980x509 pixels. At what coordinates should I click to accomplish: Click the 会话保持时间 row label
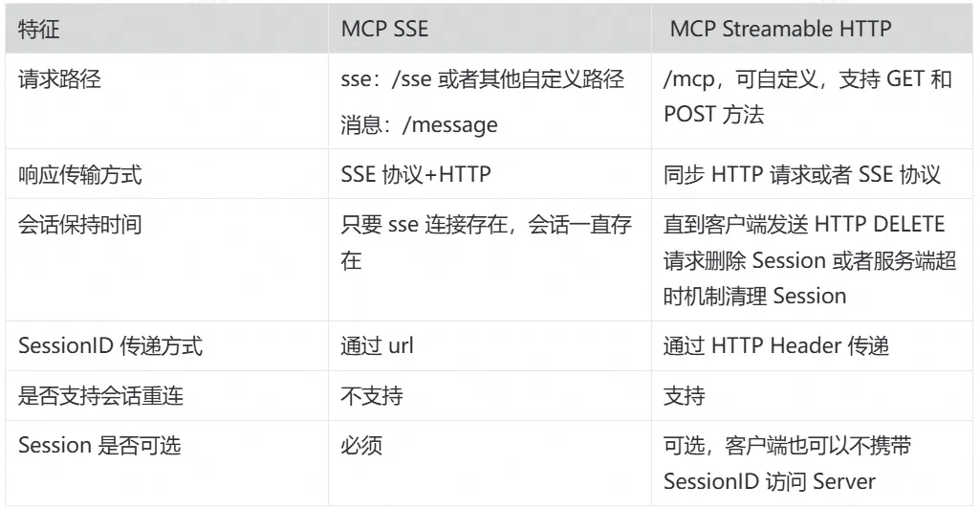pyautogui.click(x=79, y=225)
